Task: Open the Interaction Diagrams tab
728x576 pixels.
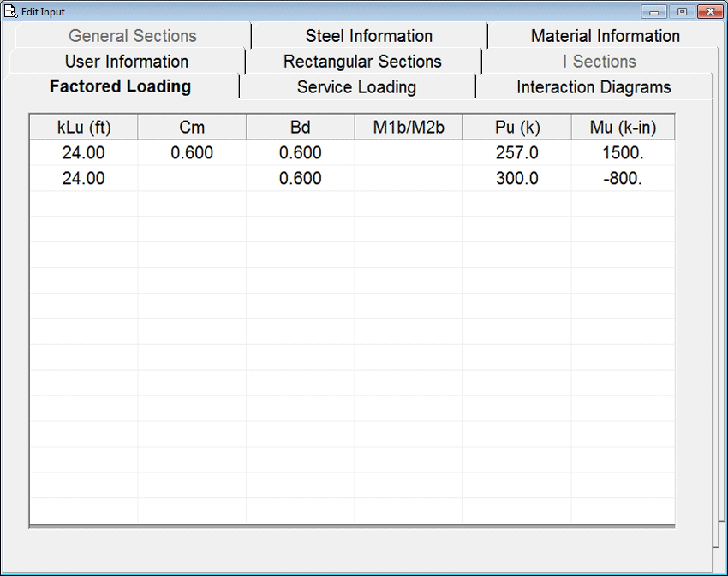Action: tap(594, 87)
